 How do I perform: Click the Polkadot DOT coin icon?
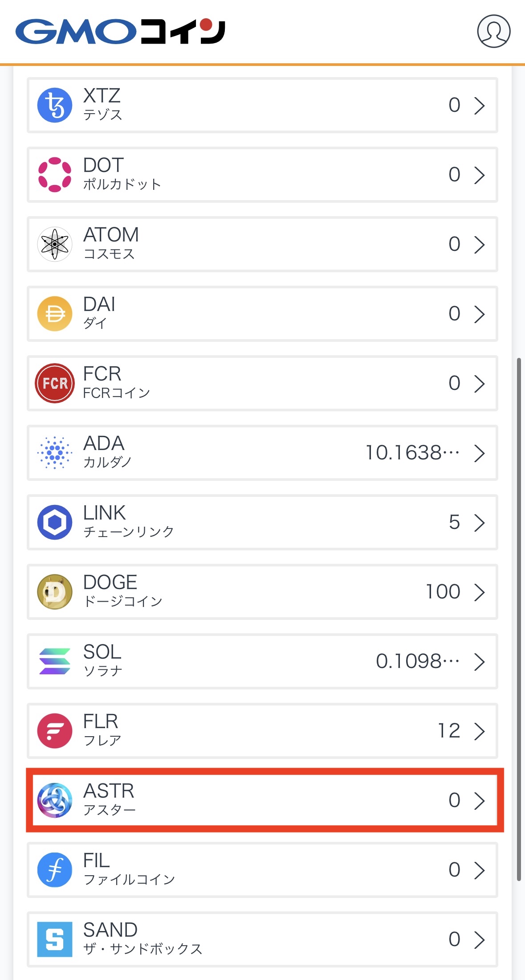(55, 175)
